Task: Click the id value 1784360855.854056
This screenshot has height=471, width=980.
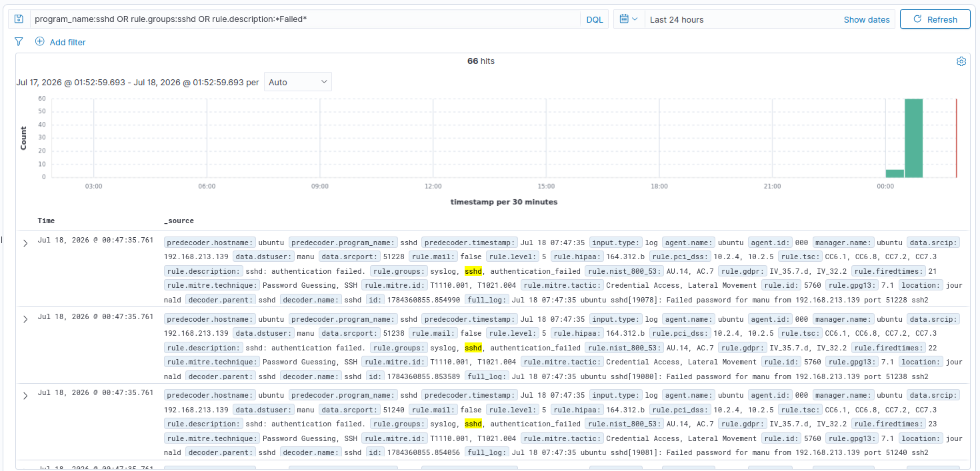Action: [x=423, y=453]
